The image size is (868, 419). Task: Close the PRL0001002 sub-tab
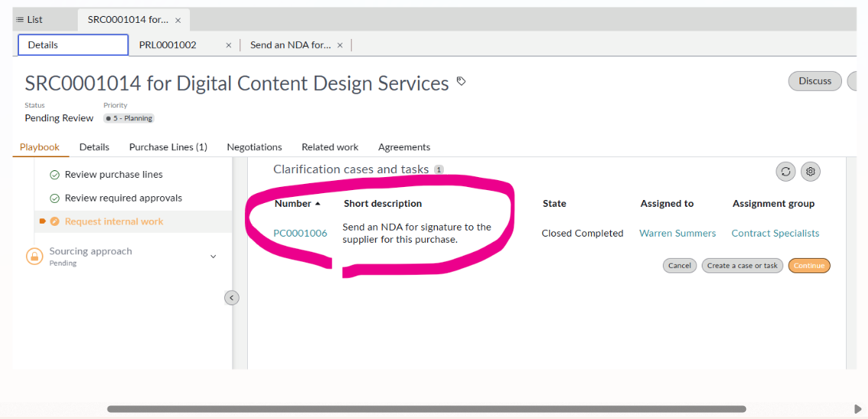click(229, 46)
